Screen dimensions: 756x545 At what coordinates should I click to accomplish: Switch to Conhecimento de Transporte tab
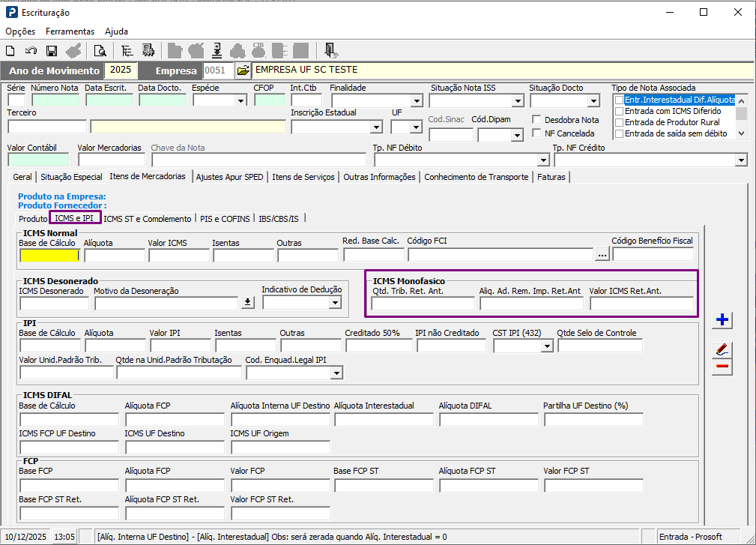pyautogui.click(x=477, y=177)
